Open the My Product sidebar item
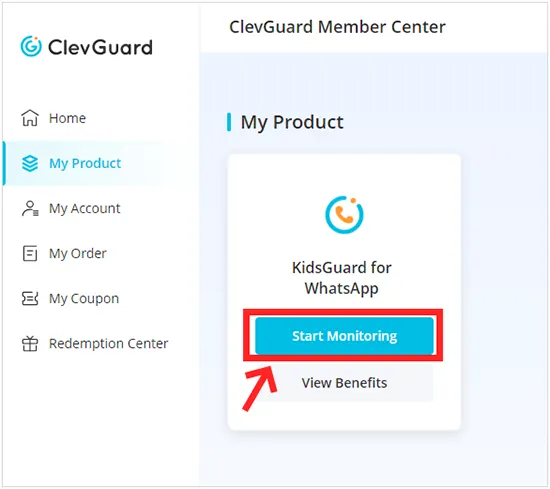 [x=85, y=163]
